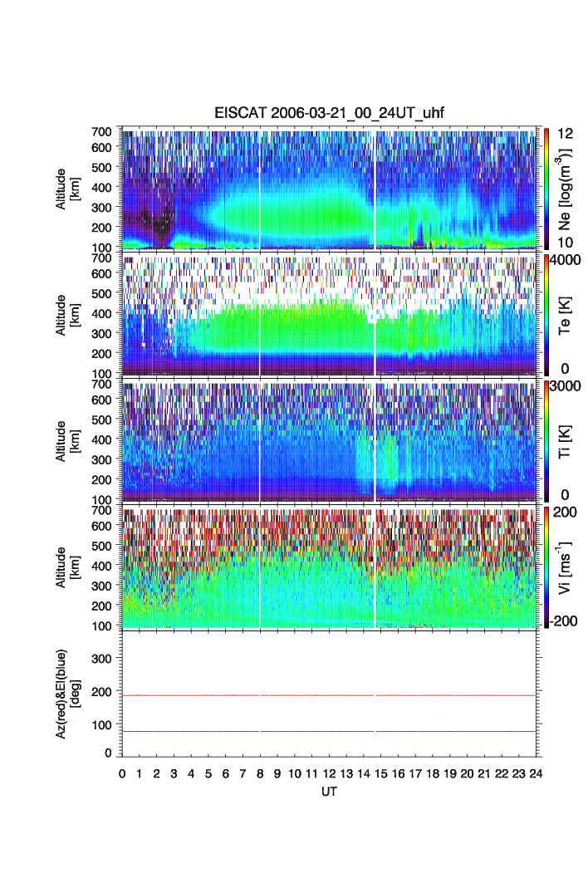Click the 0 UT tick label on x-axis

122,773
